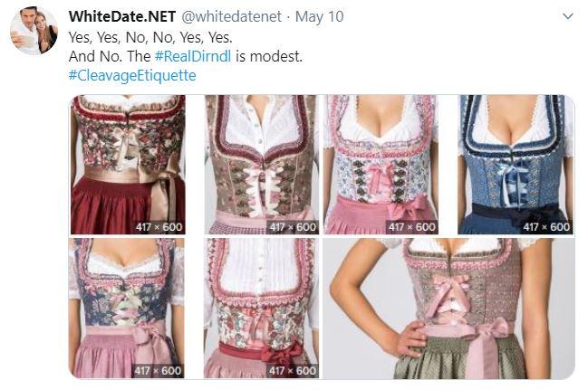
Task: Open the large dirndl image with green apron
Action: pyautogui.click(x=448, y=309)
